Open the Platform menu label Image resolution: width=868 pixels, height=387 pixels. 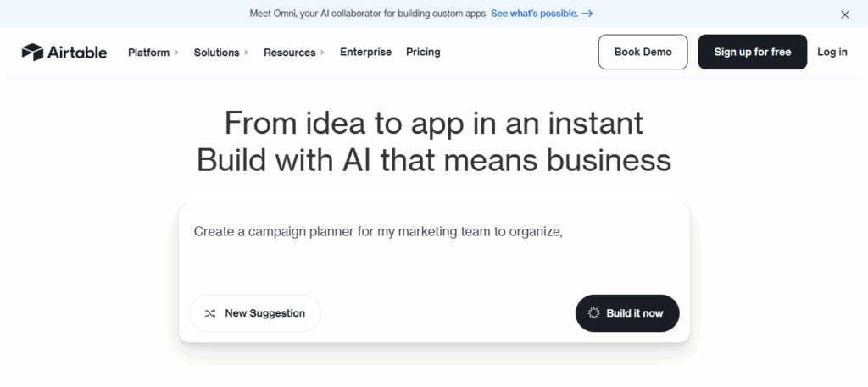click(148, 53)
